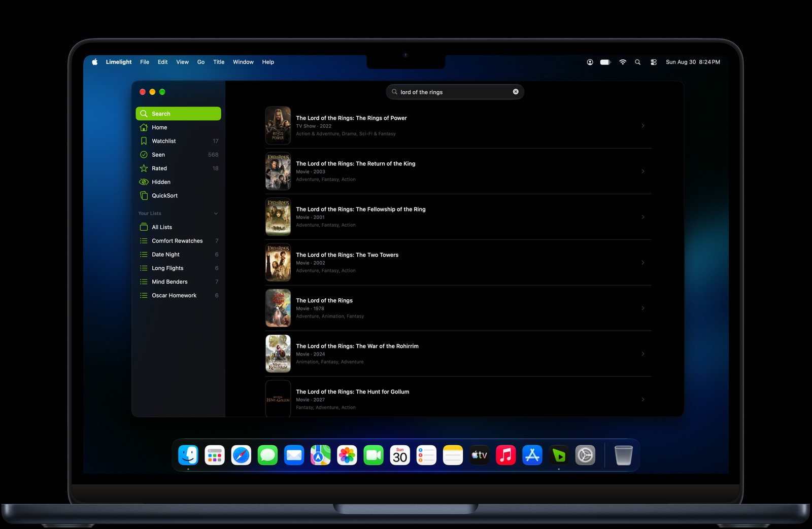Open Finder from the dock
The height and width of the screenshot is (529, 812).
tap(188, 455)
